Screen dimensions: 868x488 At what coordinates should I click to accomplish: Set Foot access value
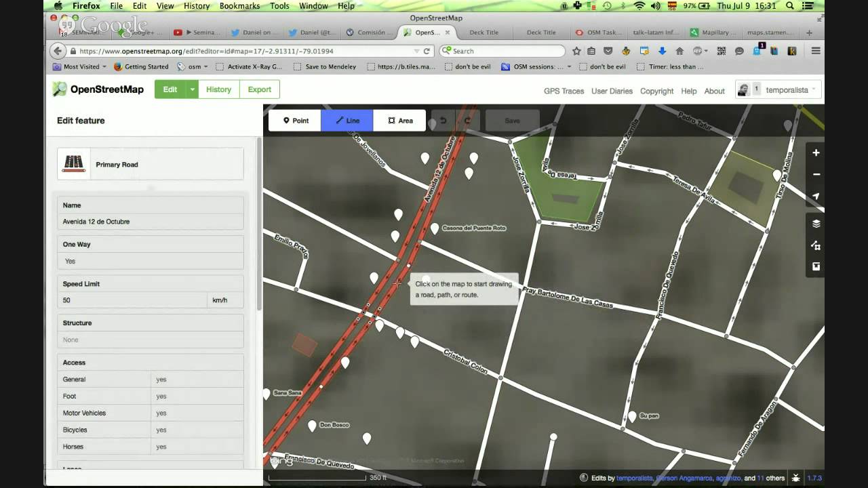click(x=197, y=396)
